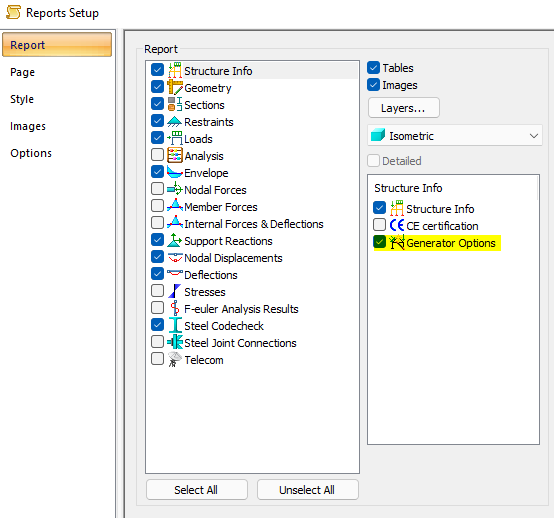Click the Member Forces icon
The width and height of the screenshot is (554, 518).
click(x=175, y=205)
